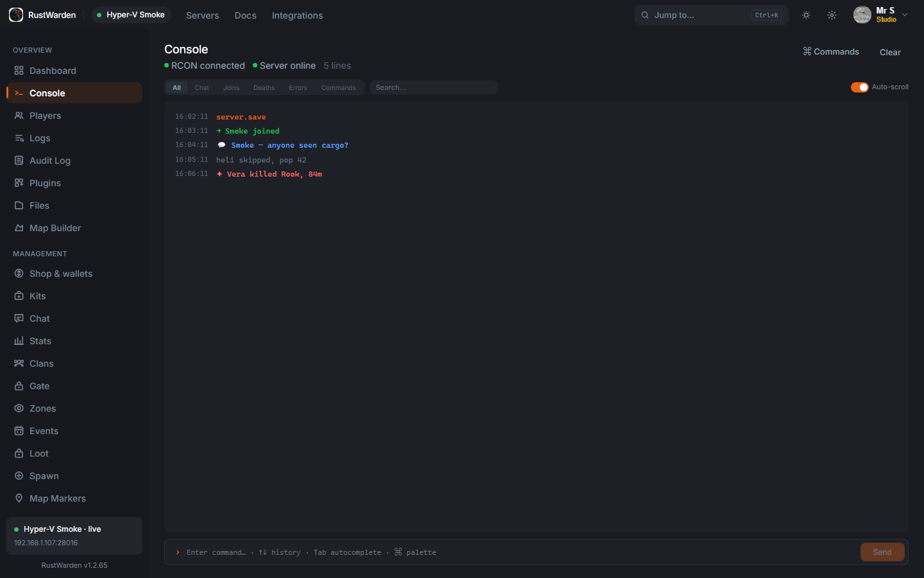
Task: Click the 'server.save' console line
Action: [x=241, y=117]
